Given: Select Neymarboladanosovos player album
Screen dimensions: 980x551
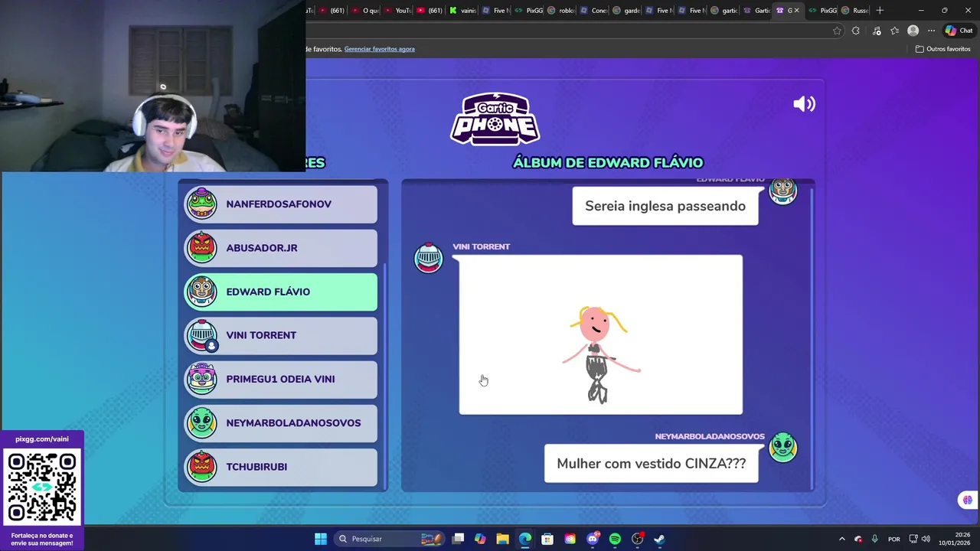Looking at the screenshot, I should (280, 422).
